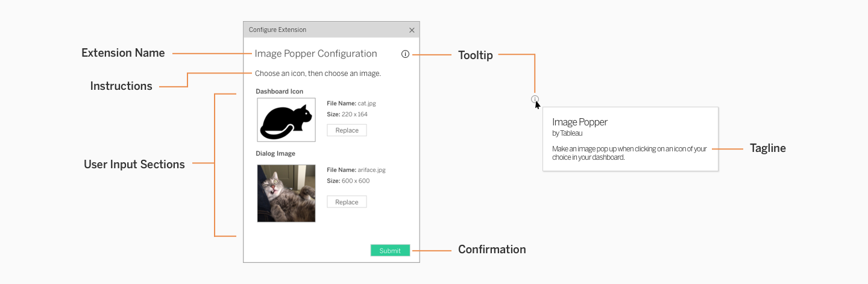Click the Size 600 x 600 text
This screenshot has height=284, width=868.
[x=348, y=181]
